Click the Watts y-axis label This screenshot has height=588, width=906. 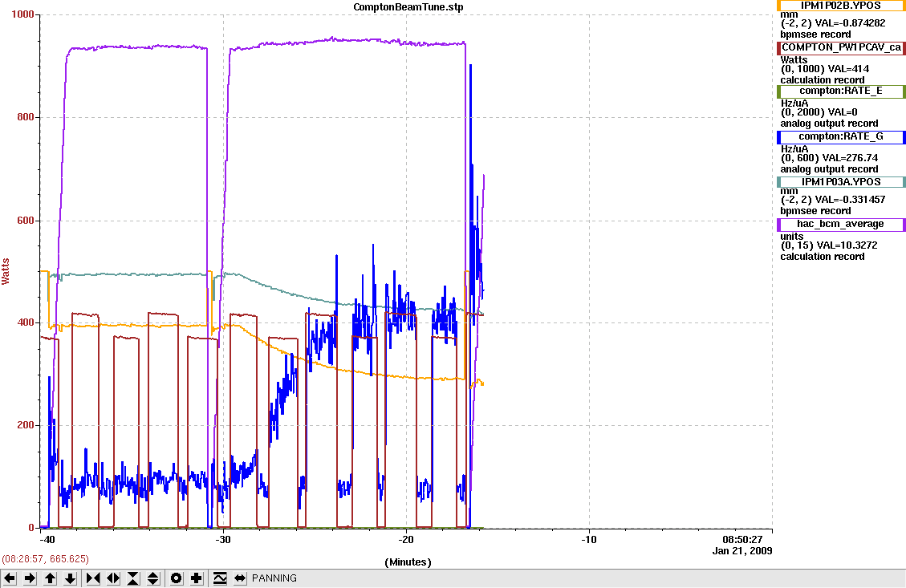(6, 271)
